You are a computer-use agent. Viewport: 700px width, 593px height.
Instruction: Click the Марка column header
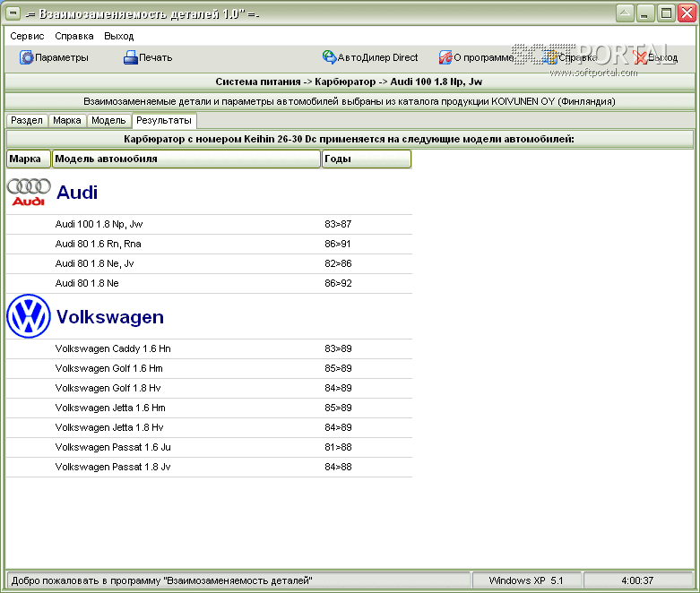(x=28, y=159)
